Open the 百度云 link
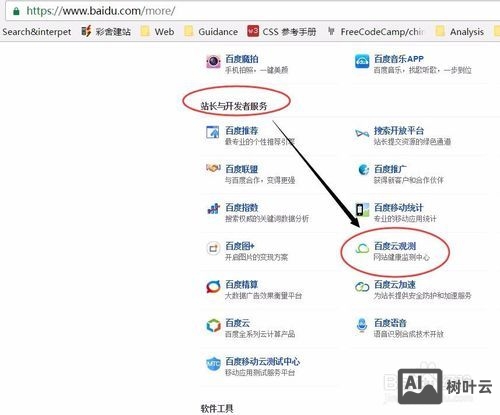 pos(238,323)
